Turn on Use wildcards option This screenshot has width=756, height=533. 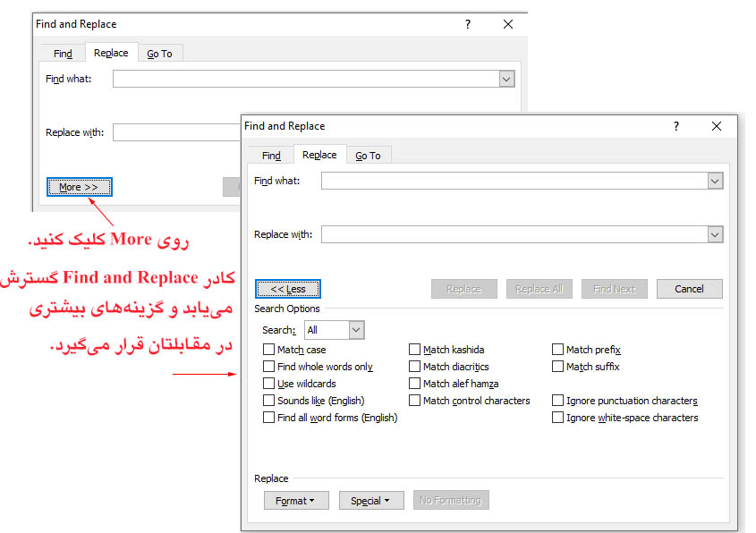[x=269, y=384]
